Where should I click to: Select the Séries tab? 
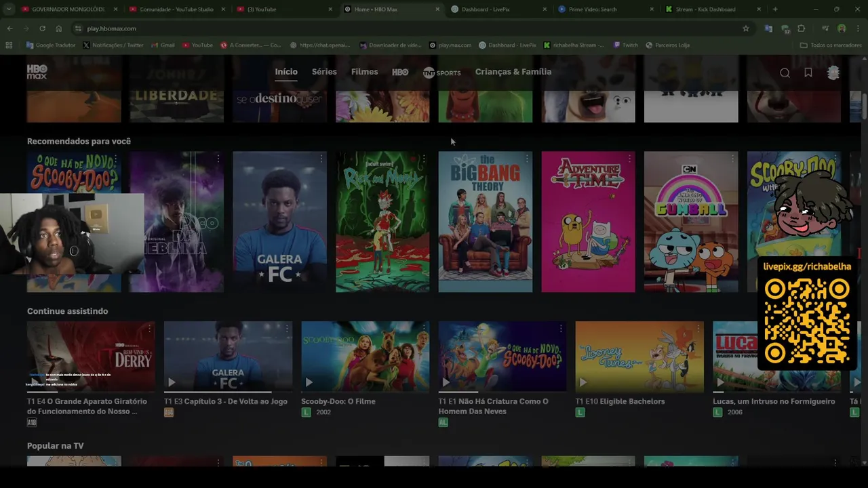click(324, 72)
